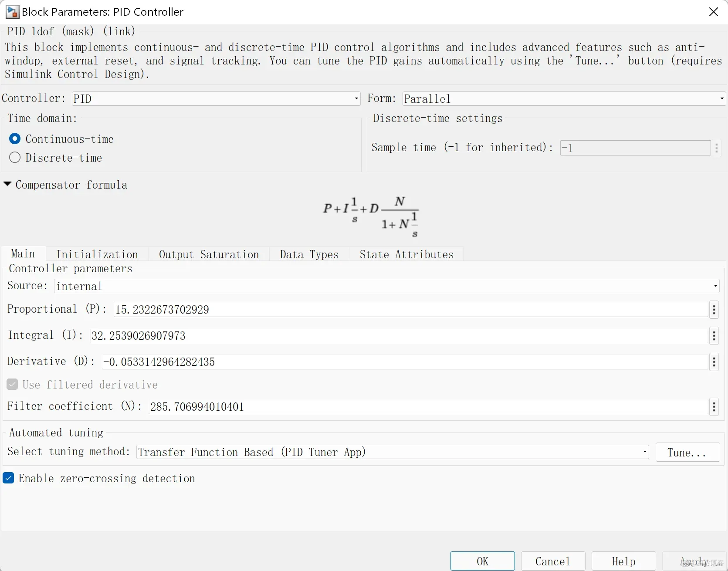Screen dimensions: 728x571
Task: Click the 'Time domain:' label
Action: point(42,118)
